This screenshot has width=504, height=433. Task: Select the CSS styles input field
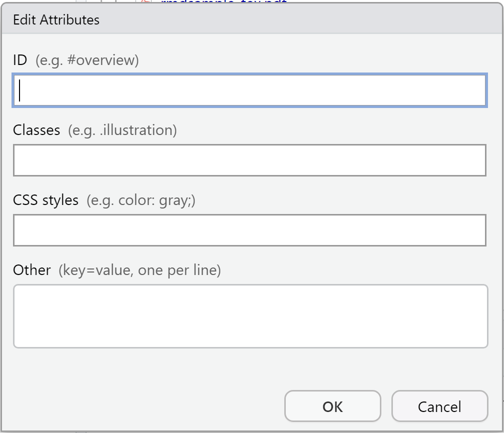[x=250, y=230]
